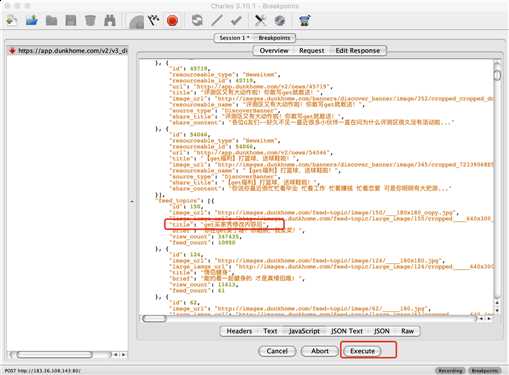The width and height of the screenshot is (509, 375).
Task: Click the find binoculars icon
Action: [110, 20]
